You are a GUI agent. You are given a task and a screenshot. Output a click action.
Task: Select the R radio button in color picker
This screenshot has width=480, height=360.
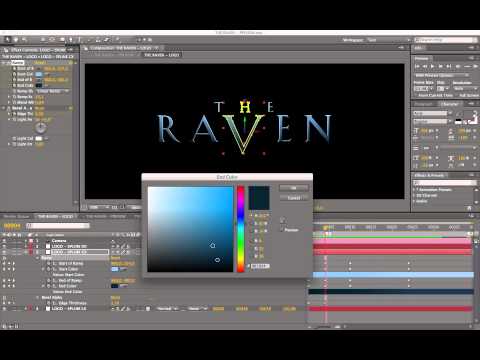pyautogui.click(x=251, y=241)
